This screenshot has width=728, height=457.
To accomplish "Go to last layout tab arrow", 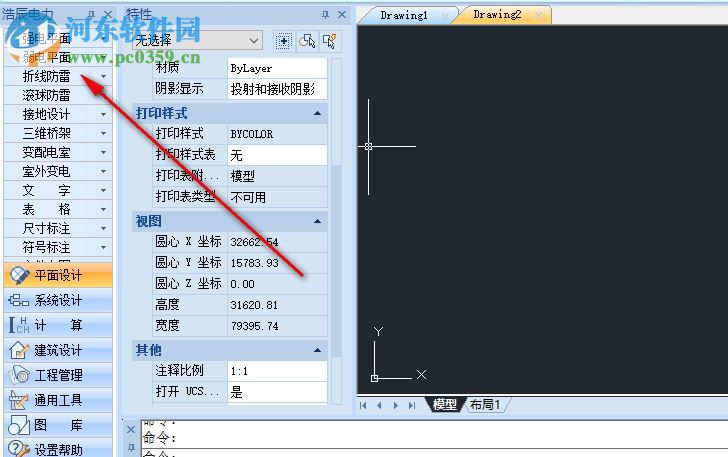I will pyautogui.click(x=412, y=405).
